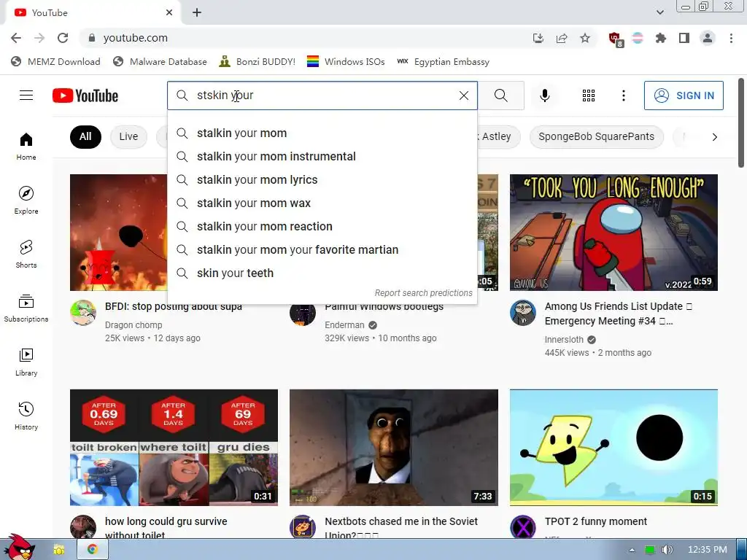Show hidden tray icons arrow
This screenshot has width=747, height=560.
(632, 550)
